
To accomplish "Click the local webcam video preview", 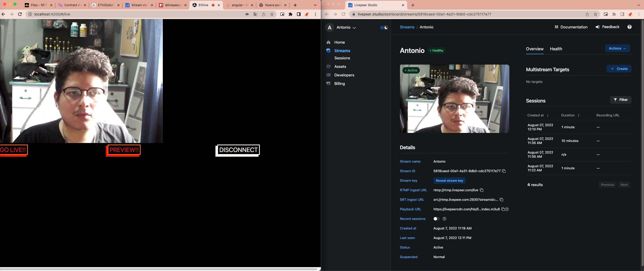I will (81, 81).
